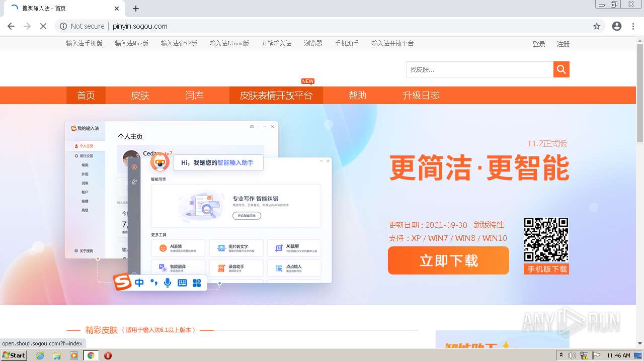Open Chrome profile avatar menu
The width and height of the screenshot is (644, 362).
(x=617, y=26)
